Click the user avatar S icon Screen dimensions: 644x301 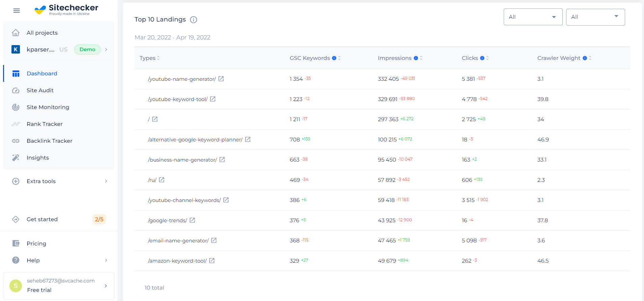pos(16,286)
